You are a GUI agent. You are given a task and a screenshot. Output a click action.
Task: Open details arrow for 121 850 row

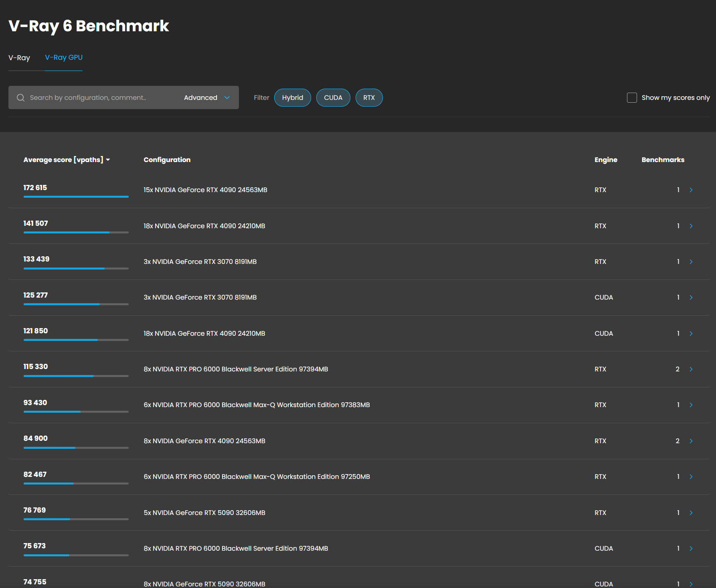pos(691,333)
